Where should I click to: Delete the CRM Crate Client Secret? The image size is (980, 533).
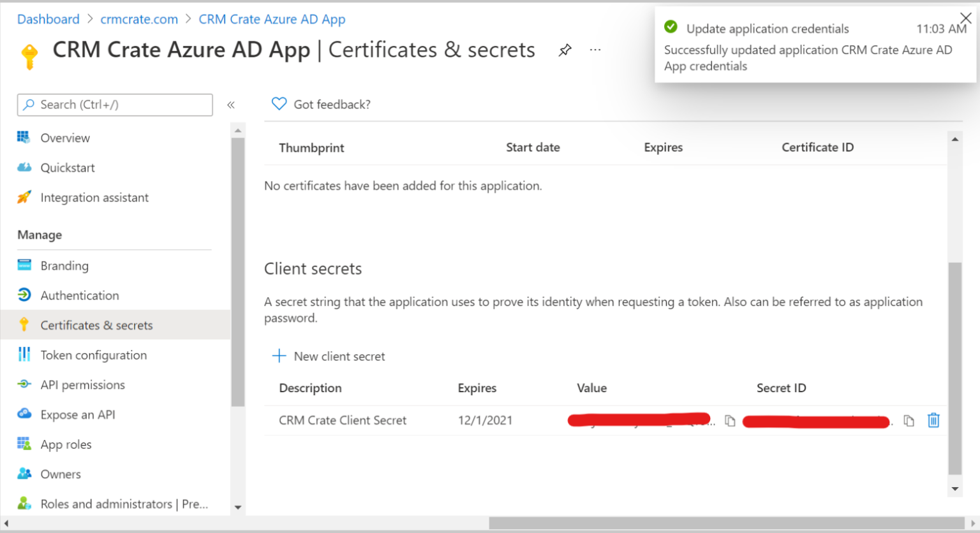tap(933, 420)
